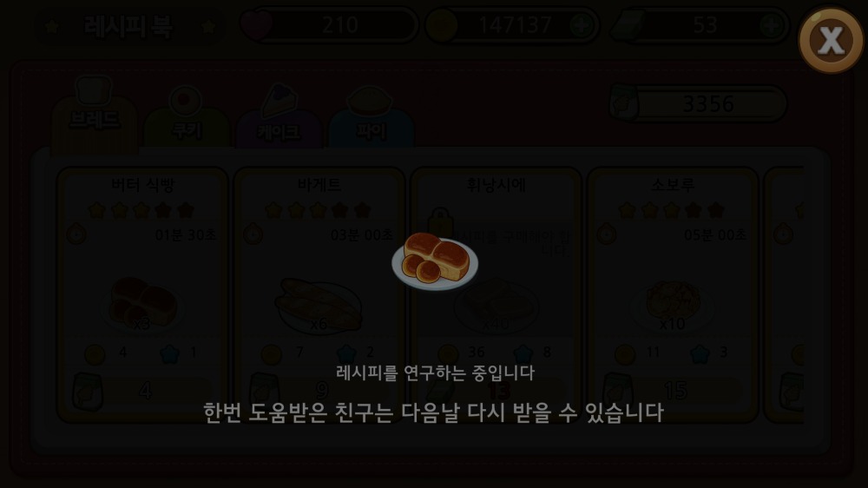Select the 버터 식빵 recipe card
The image size is (868, 488).
tap(143, 294)
